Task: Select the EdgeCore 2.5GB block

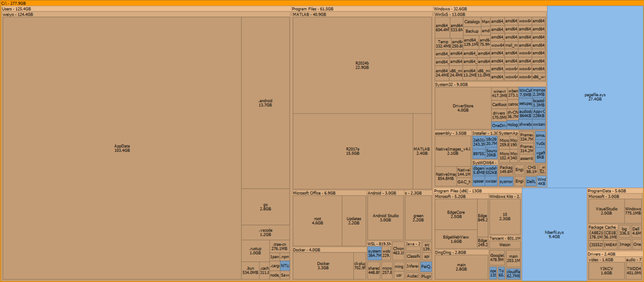Action: [x=456, y=214]
